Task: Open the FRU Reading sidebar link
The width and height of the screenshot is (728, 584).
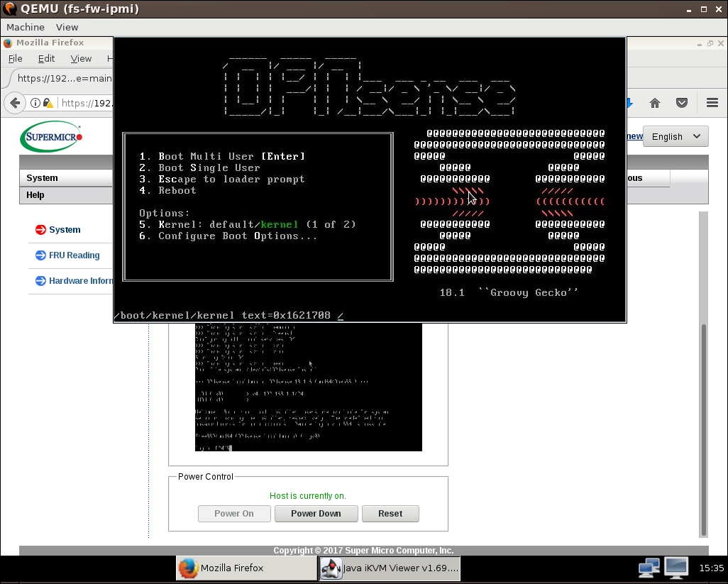Action: [x=74, y=255]
